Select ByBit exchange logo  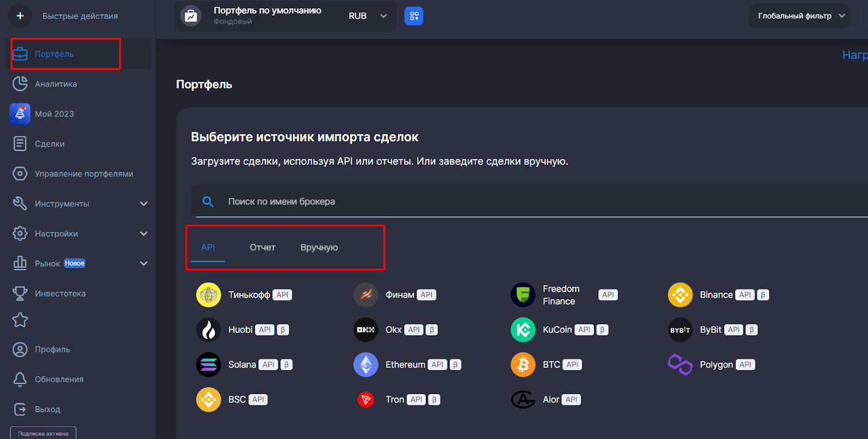680,330
